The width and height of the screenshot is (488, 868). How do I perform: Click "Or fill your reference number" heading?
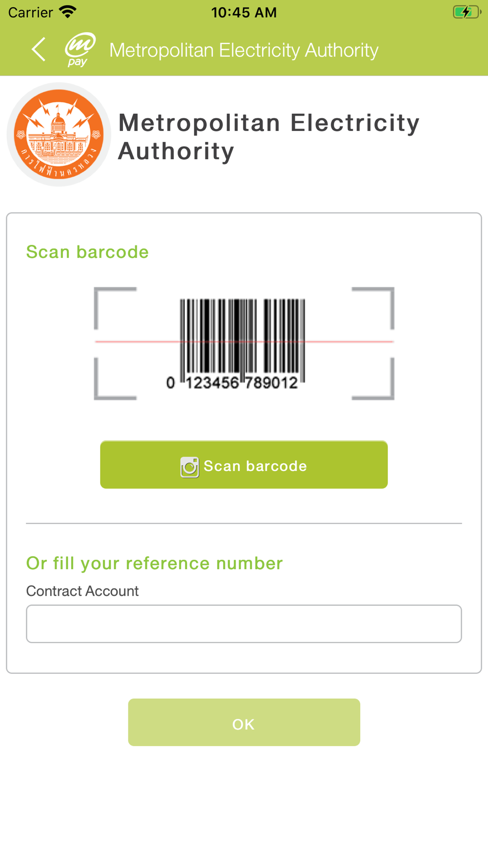(154, 563)
